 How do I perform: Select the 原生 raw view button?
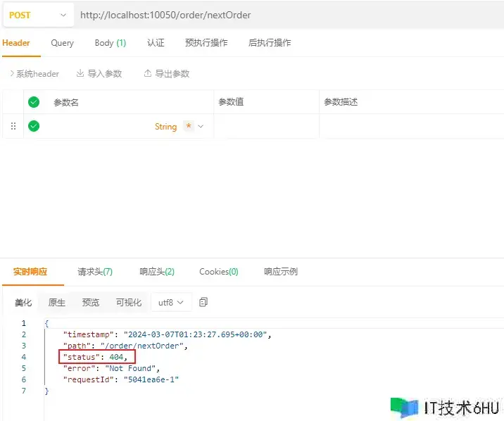[57, 303]
